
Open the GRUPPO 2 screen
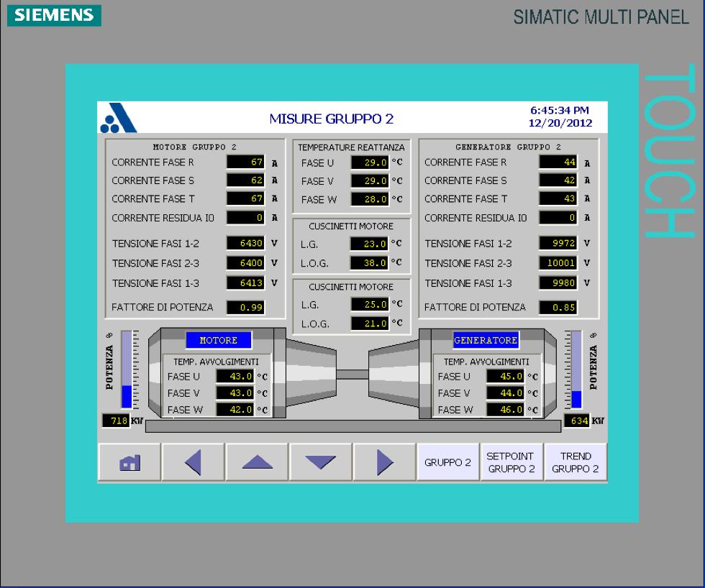click(447, 463)
